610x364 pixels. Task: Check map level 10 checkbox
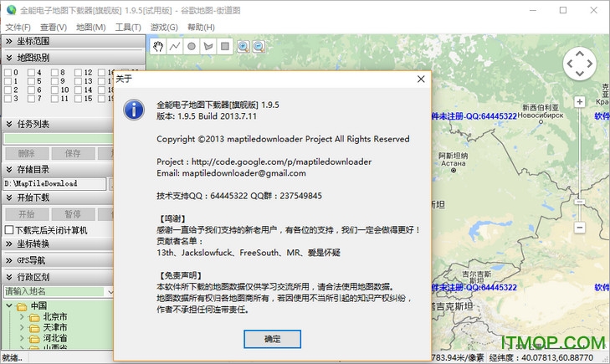click(x=55, y=90)
